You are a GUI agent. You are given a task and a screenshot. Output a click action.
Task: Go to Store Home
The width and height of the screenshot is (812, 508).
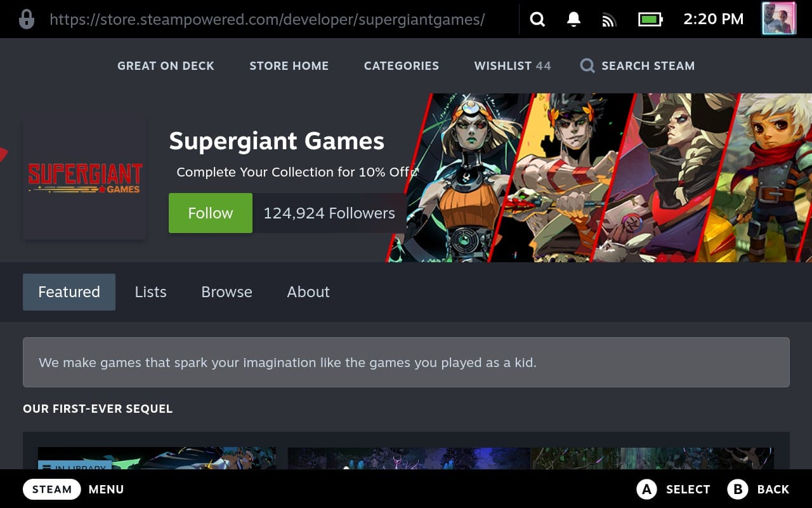coord(289,65)
